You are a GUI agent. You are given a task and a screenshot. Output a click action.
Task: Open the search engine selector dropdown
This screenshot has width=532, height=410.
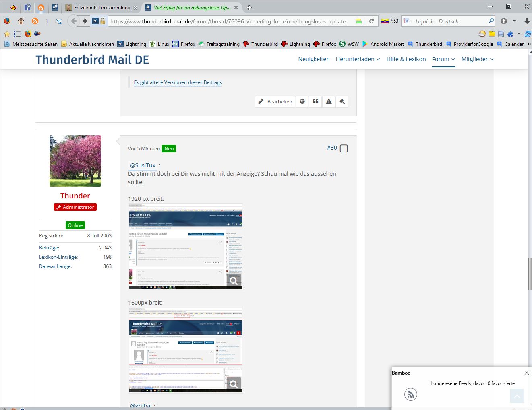(408, 21)
